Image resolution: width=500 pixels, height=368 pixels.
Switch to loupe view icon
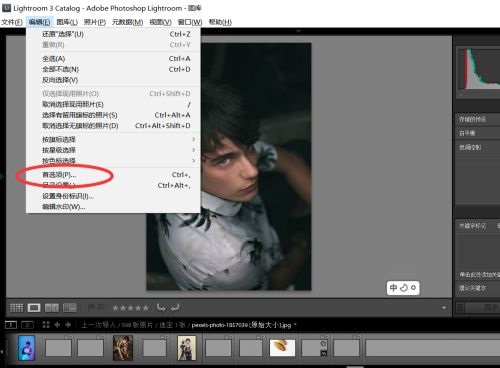pos(34,308)
